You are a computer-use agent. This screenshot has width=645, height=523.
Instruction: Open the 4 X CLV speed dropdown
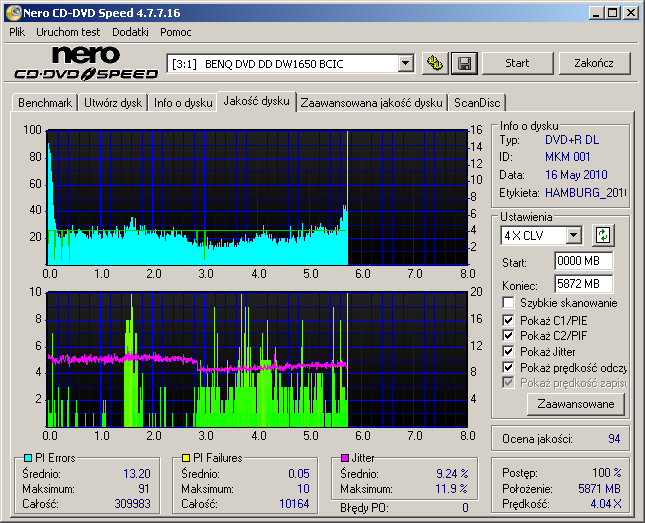573,236
